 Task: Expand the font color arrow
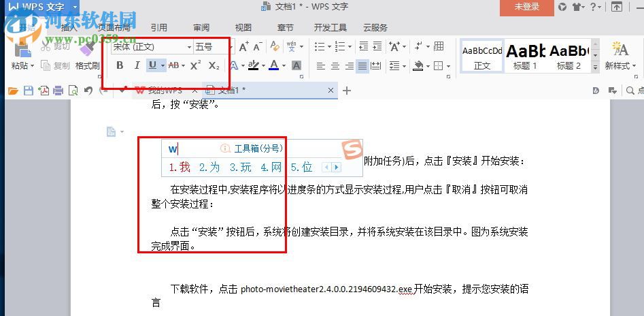[x=284, y=66]
